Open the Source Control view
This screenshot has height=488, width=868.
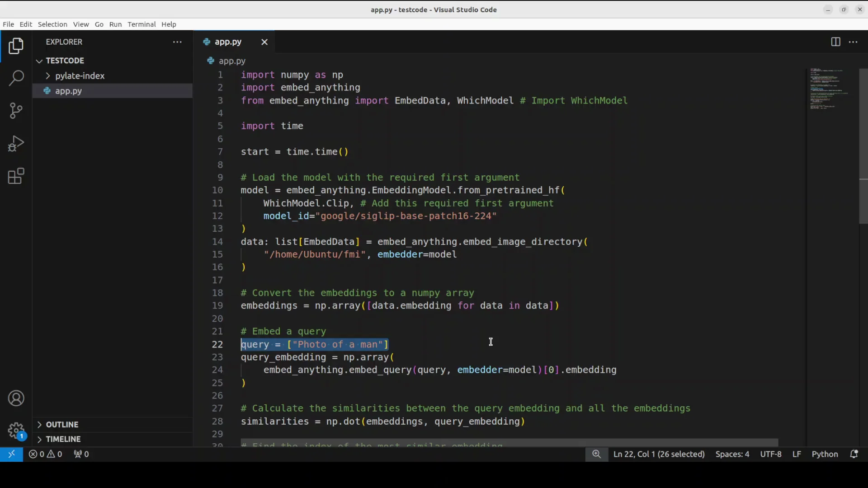tap(16, 111)
